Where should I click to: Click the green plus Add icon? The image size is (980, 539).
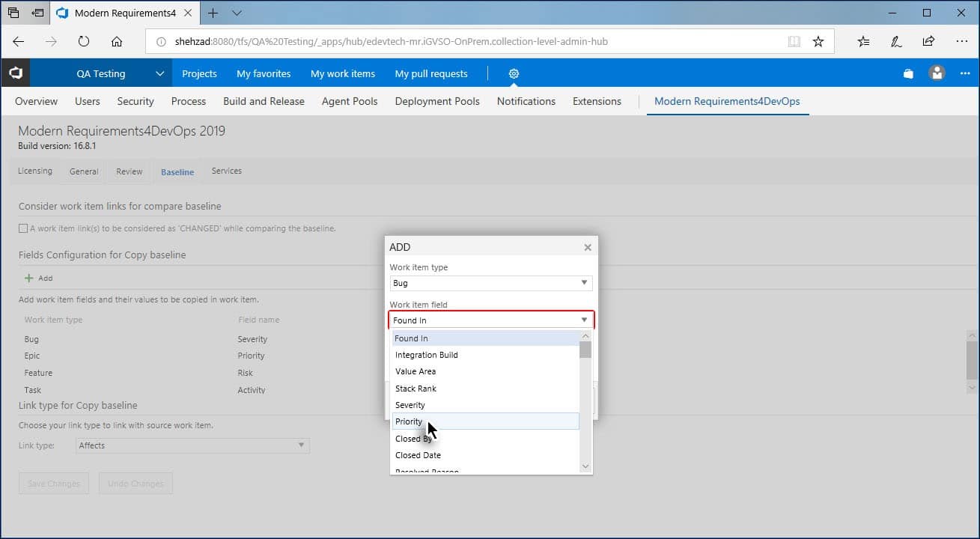29,278
